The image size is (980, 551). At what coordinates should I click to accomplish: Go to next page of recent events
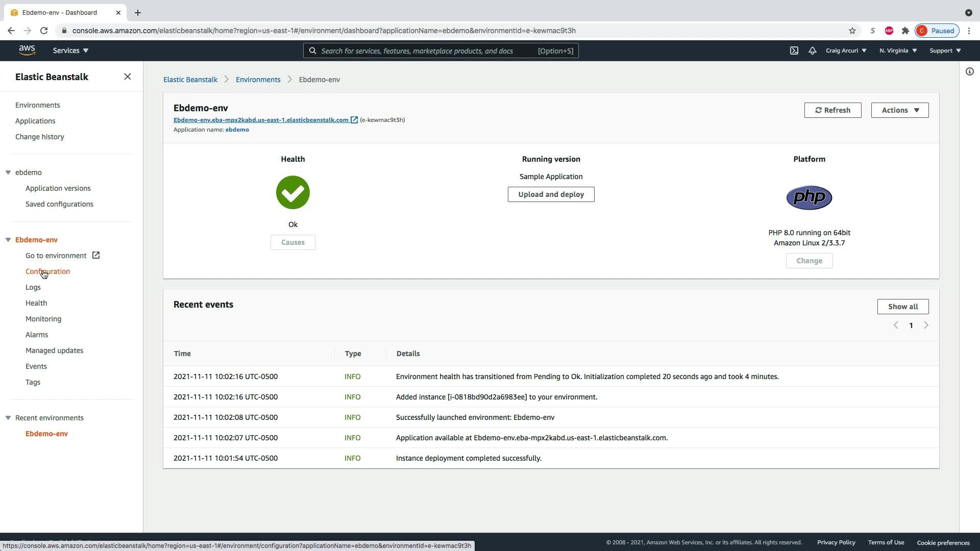coord(926,325)
